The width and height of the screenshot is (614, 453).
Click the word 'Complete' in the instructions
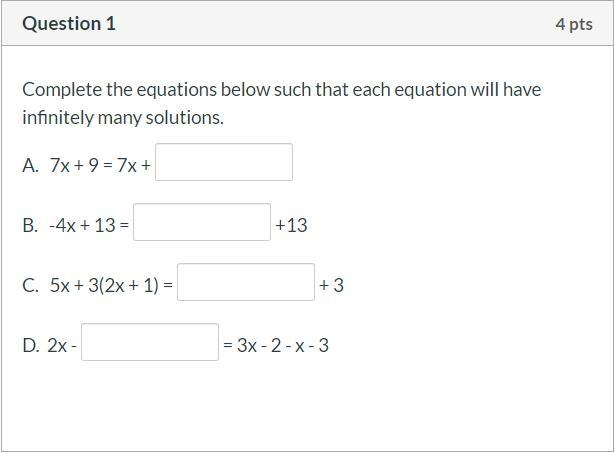[x=62, y=90]
